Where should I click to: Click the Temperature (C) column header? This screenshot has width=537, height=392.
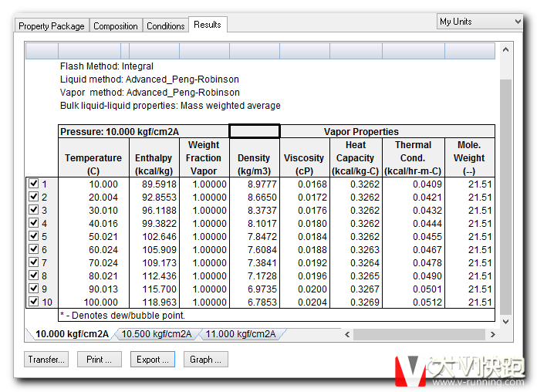93,157
